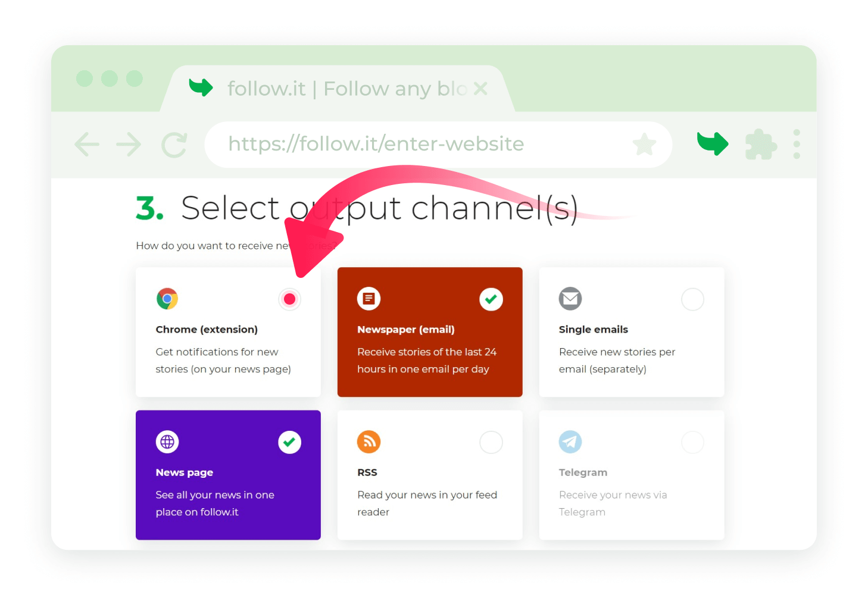The width and height of the screenshot is (868, 595).
Task: Bookmark page with star icon
Action: [x=644, y=145]
